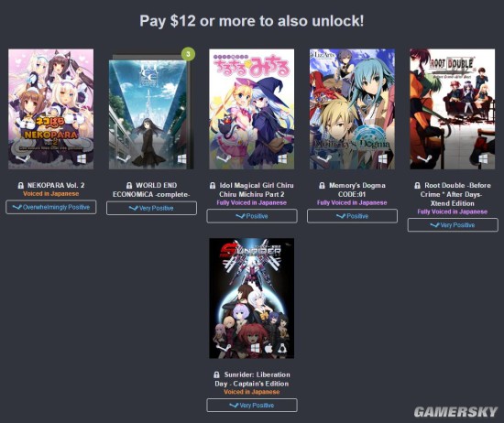Select the NEKOPARA Vol. 2 cover art

click(51, 109)
